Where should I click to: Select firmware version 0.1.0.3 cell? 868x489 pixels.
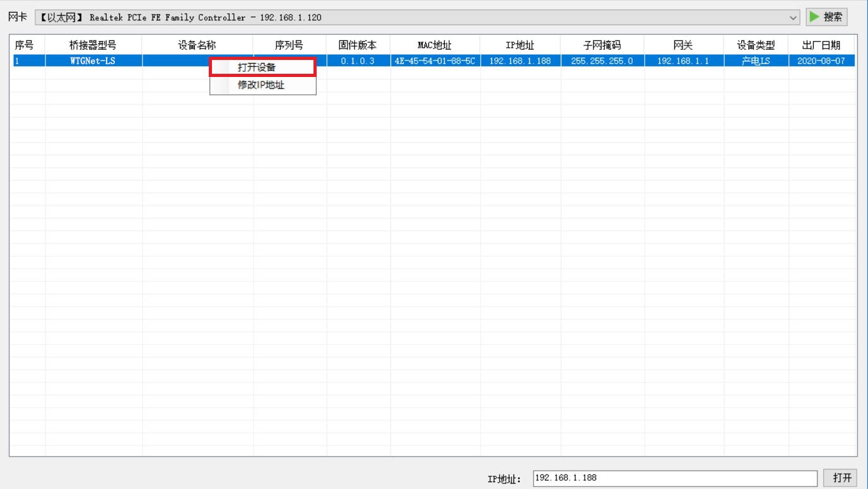tap(358, 61)
